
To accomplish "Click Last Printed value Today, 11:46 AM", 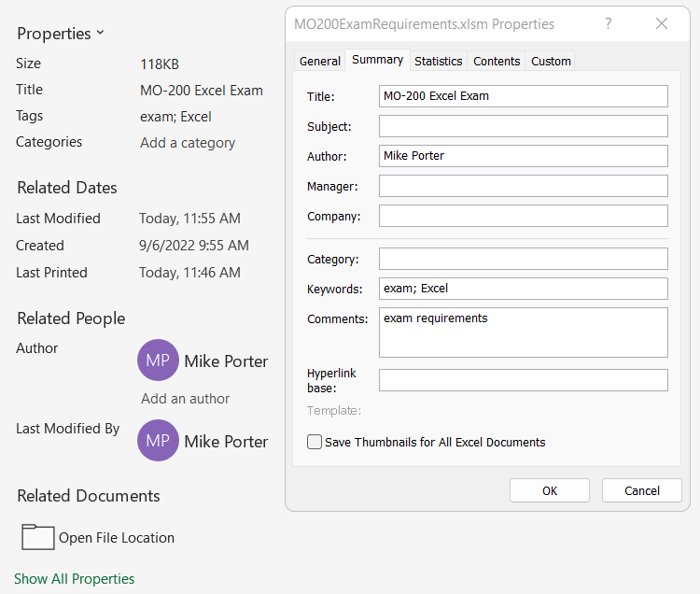I will [189, 273].
